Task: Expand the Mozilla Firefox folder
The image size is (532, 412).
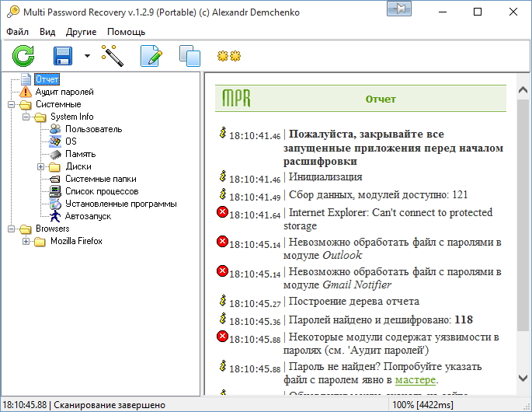Action: click(x=26, y=241)
